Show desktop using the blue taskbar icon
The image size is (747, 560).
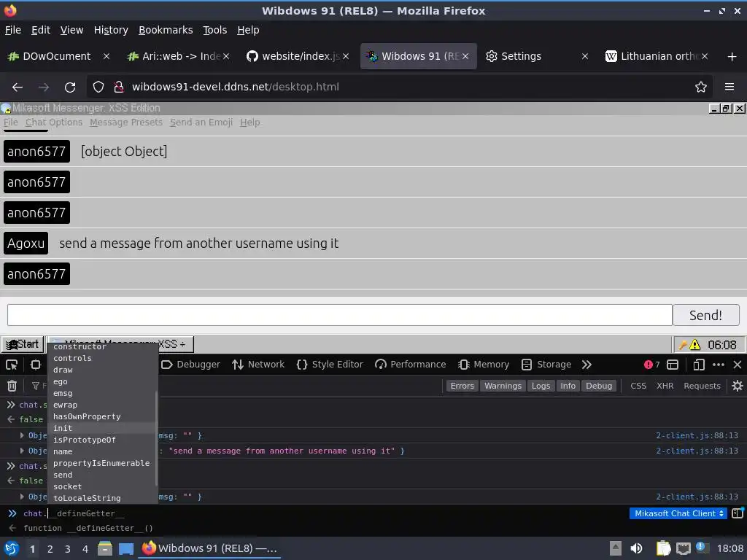125,548
